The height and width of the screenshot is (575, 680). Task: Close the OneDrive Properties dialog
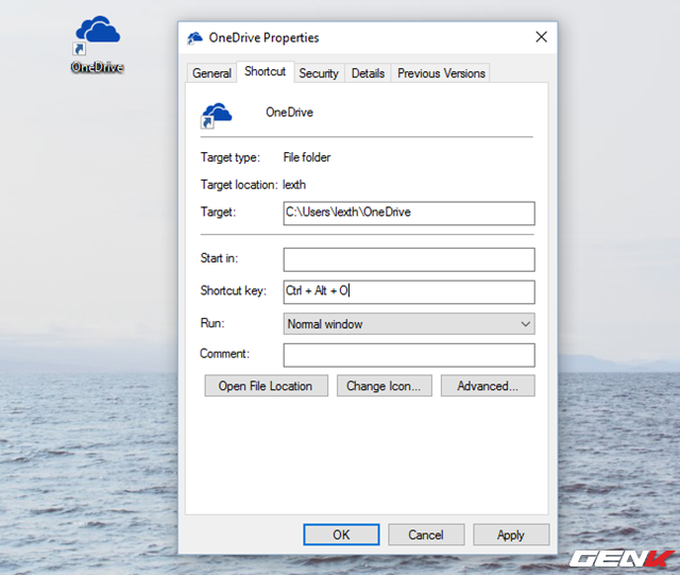[x=541, y=37]
